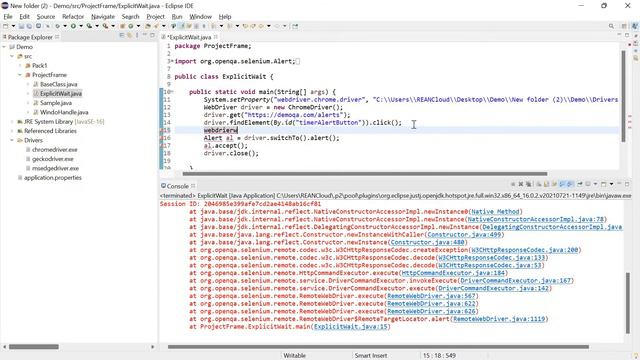This screenshot has height=360, width=640.
Task: Open the Run dropdown arrow in toolbar
Action: point(81,26)
